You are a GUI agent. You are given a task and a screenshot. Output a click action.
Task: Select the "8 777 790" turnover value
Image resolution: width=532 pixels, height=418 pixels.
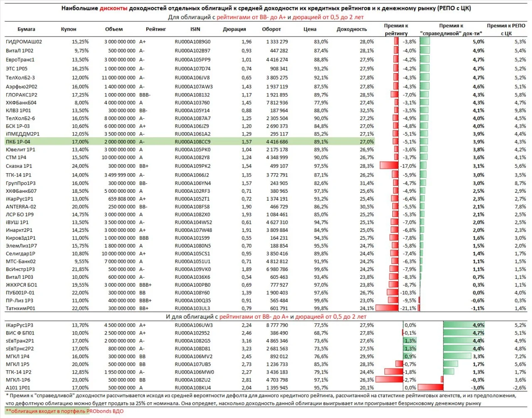coord(277,325)
